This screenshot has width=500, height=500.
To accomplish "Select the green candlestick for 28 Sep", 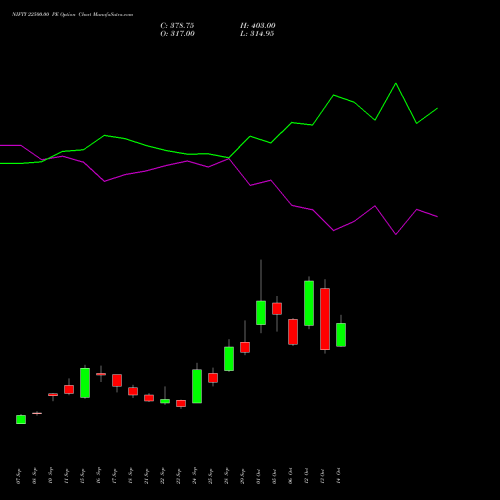I will 229,359.
